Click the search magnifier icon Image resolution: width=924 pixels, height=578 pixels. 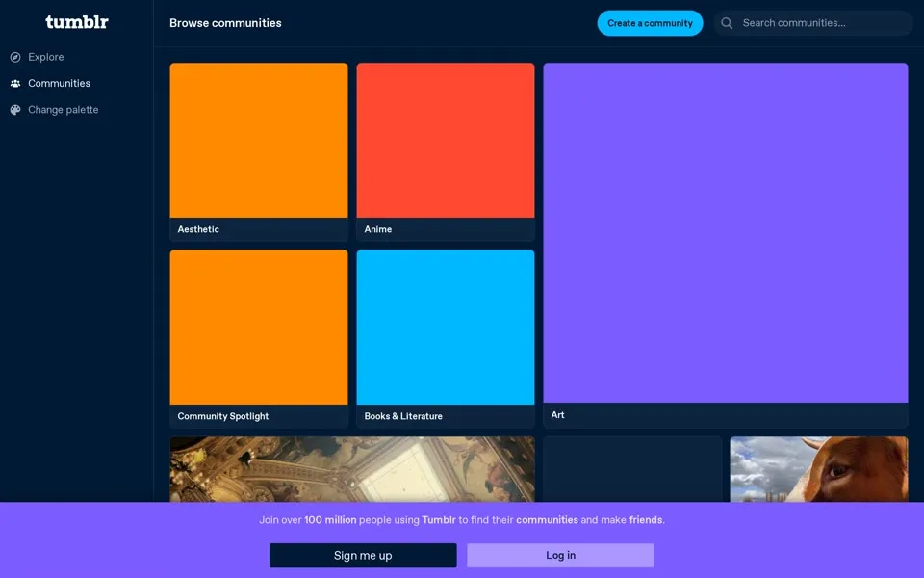coord(727,23)
